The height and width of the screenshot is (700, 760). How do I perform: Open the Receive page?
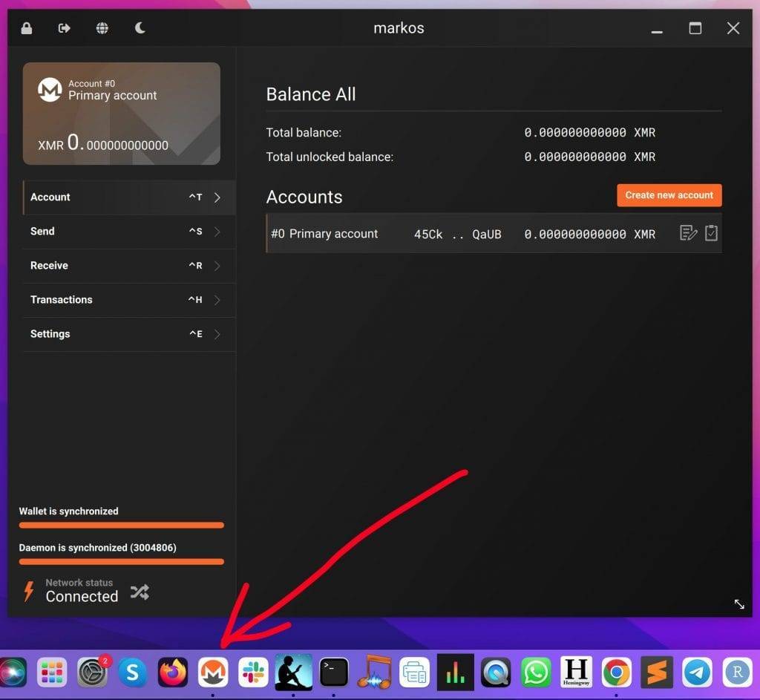pos(129,266)
